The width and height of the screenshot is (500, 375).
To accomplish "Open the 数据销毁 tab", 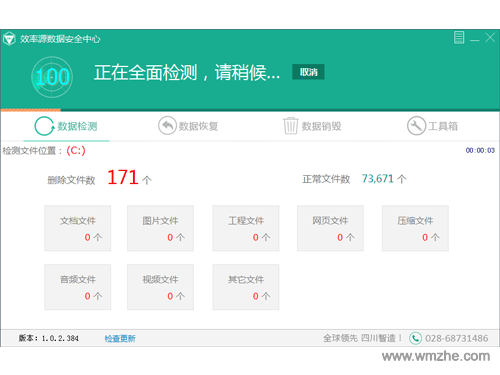I will [312, 126].
